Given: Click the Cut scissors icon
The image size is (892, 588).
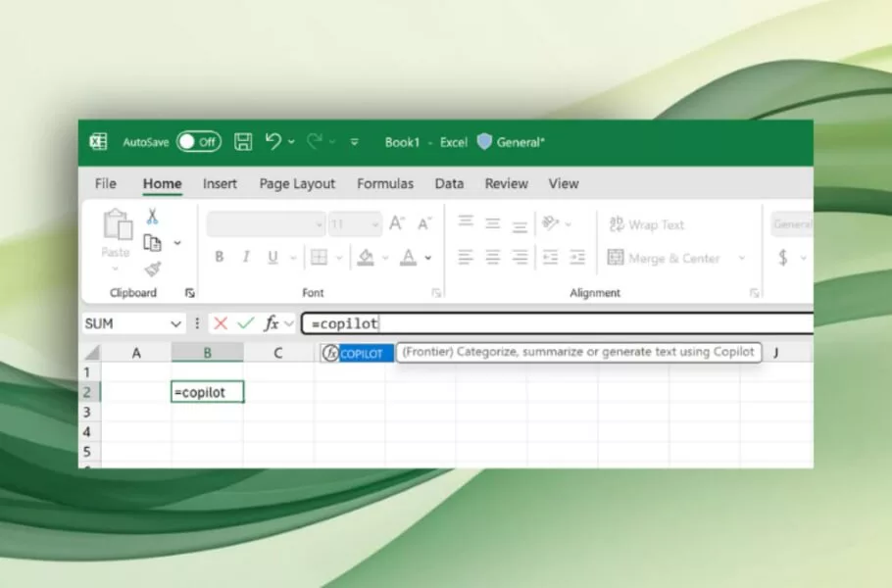Looking at the screenshot, I should pyautogui.click(x=152, y=217).
